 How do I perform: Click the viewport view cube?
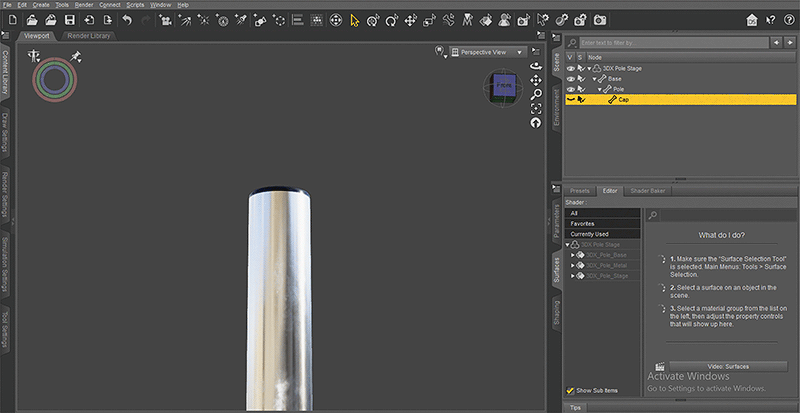[x=503, y=88]
